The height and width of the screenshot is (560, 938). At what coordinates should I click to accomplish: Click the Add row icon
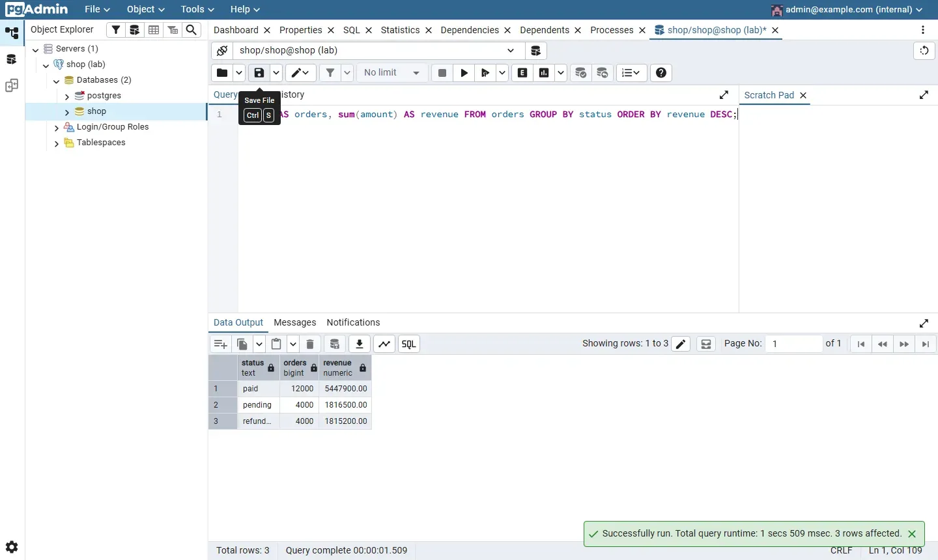pos(221,344)
